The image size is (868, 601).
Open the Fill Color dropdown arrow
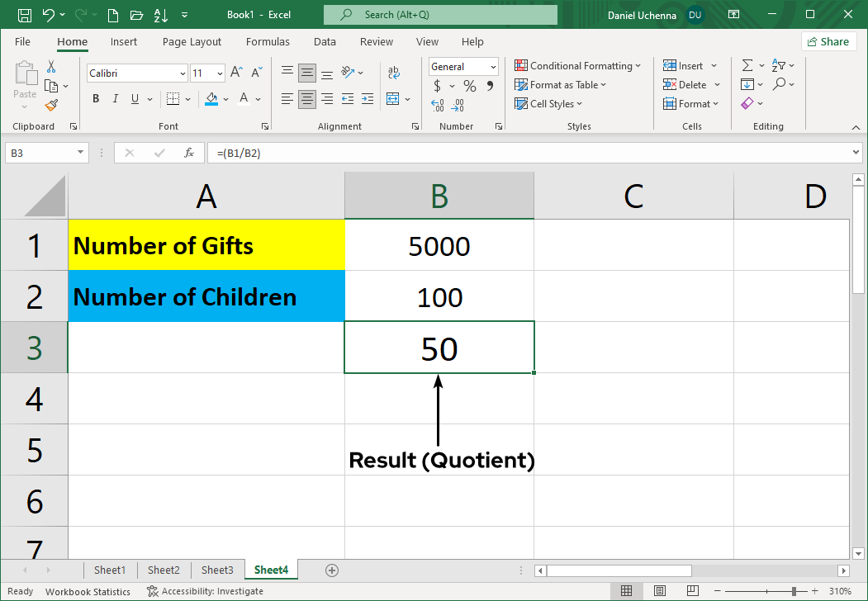click(x=224, y=98)
